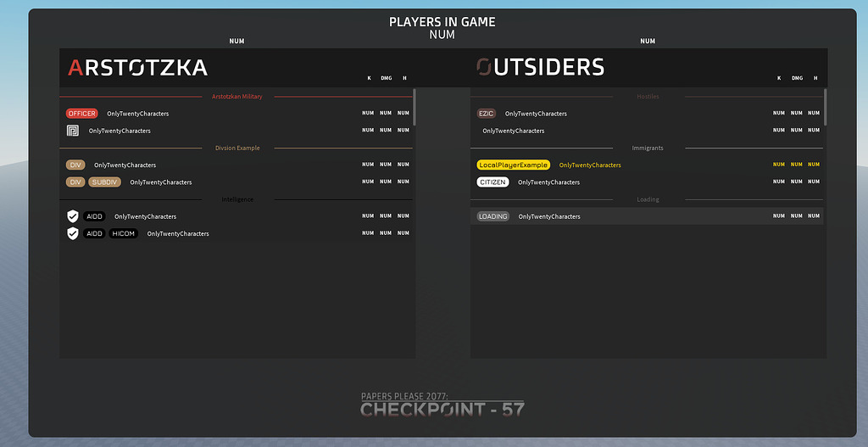Click the Outsiders panel scrollbar
The width and height of the screenshot is (868, 447).
pos(825,107)
